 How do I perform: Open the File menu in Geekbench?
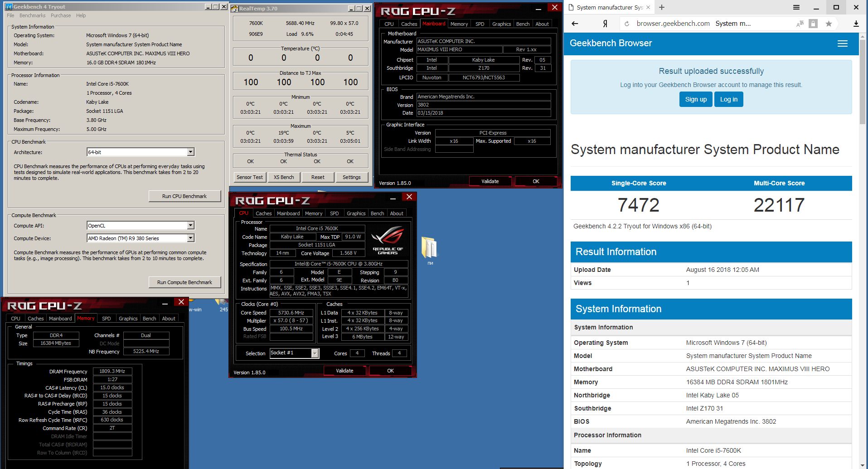click(10, 15)
